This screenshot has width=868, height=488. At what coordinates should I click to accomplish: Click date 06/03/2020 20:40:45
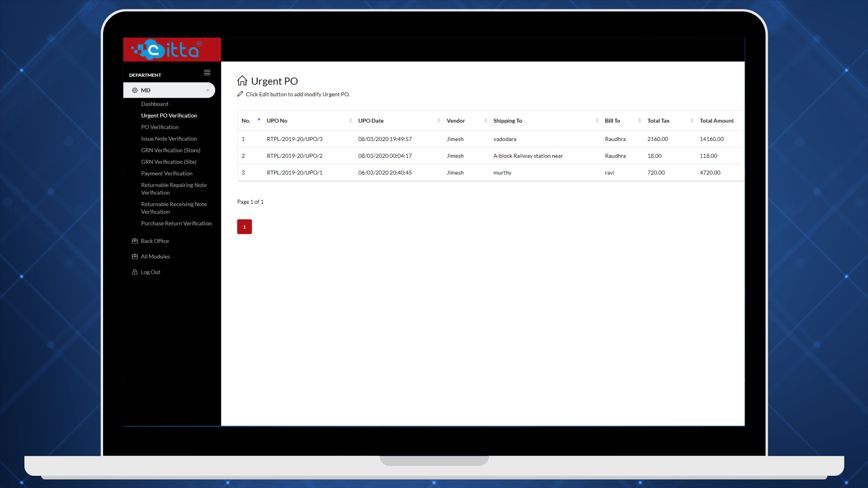click(385, 173)
